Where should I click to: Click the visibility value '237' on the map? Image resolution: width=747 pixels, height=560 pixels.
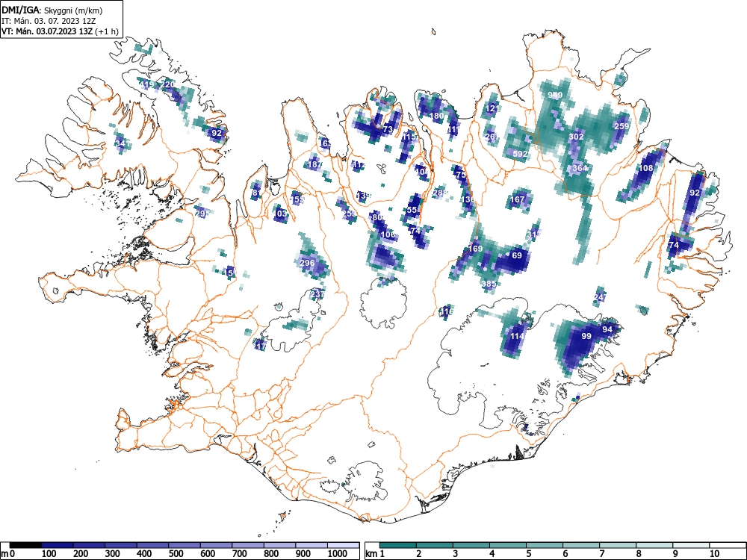[317, 294]
